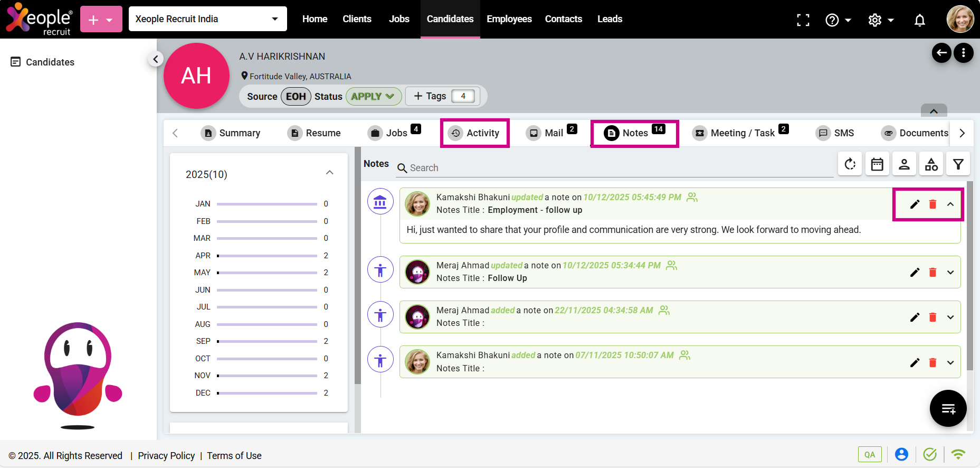Collapse the 2025(10) year panel

coord(330,173)
